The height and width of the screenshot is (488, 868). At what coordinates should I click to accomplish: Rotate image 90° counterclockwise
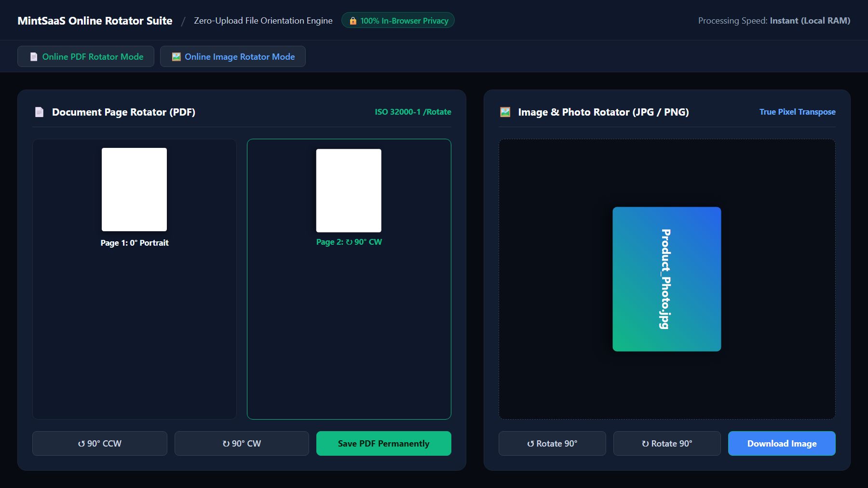(x=552, y=443)
